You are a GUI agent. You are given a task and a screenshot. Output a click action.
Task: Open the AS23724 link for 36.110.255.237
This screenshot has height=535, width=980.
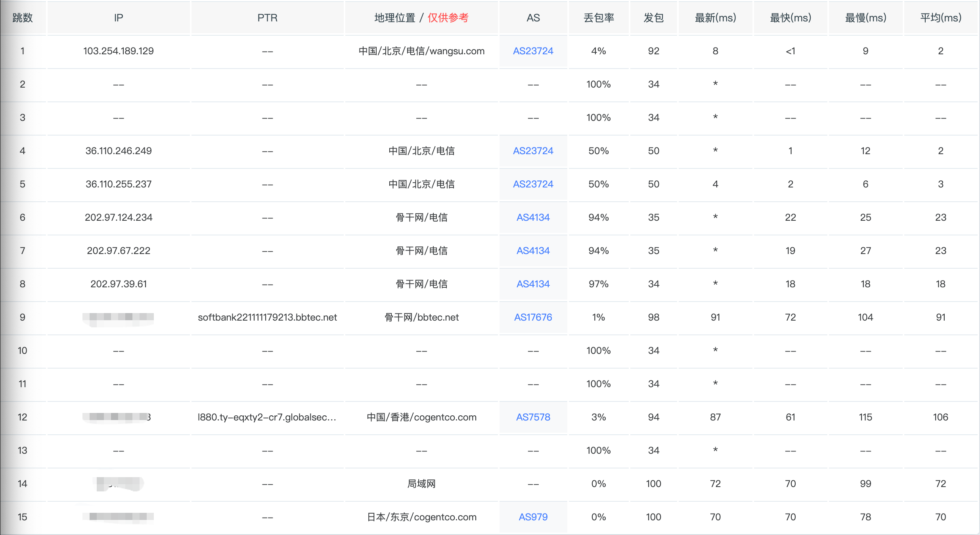533,184
